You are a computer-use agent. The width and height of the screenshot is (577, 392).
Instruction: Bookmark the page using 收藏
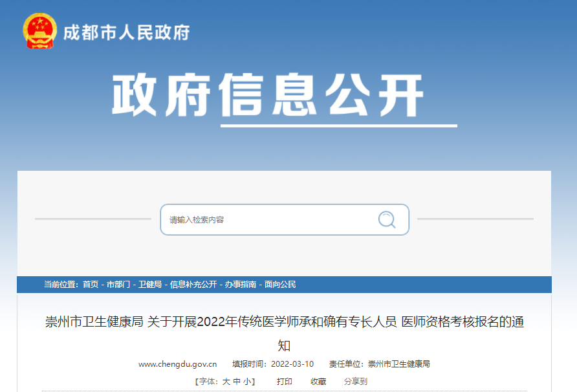click(318, 382)
